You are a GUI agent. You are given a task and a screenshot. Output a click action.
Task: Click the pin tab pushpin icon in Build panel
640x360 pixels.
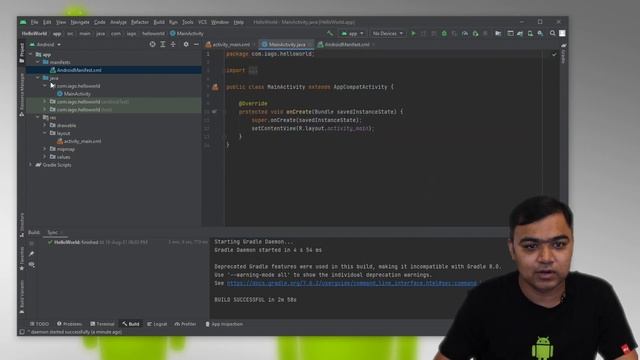(x=31, y=253)
